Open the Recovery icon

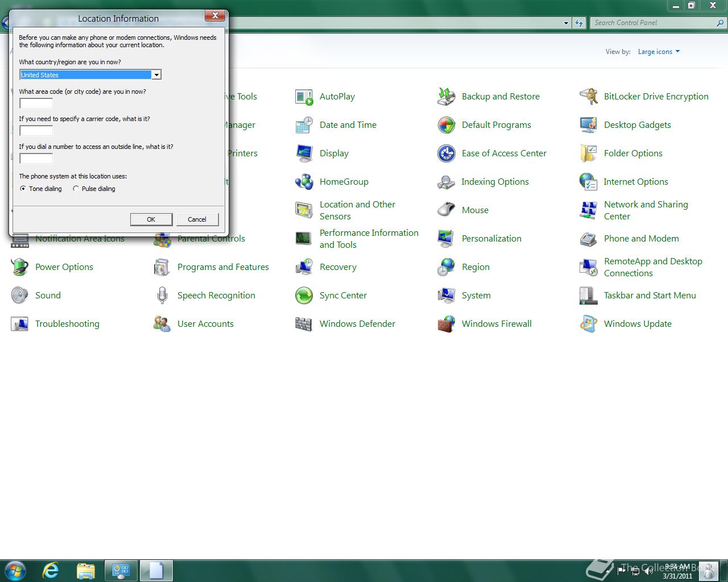pos(304,267)
